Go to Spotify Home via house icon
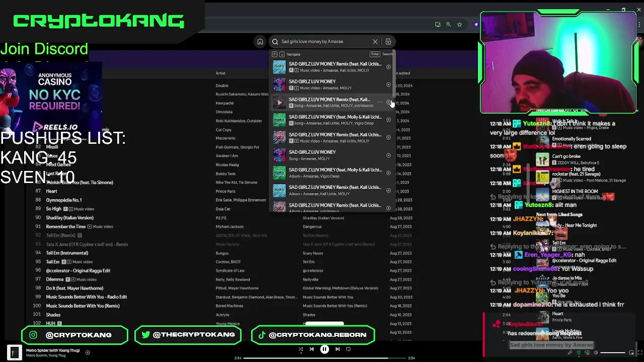 click(x=260, y=42)
